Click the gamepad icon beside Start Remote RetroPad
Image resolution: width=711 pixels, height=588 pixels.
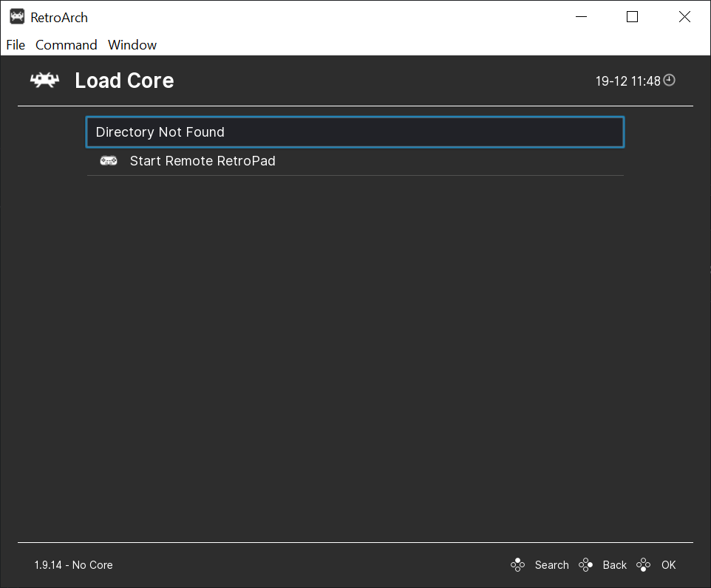[x=109, y=160]
